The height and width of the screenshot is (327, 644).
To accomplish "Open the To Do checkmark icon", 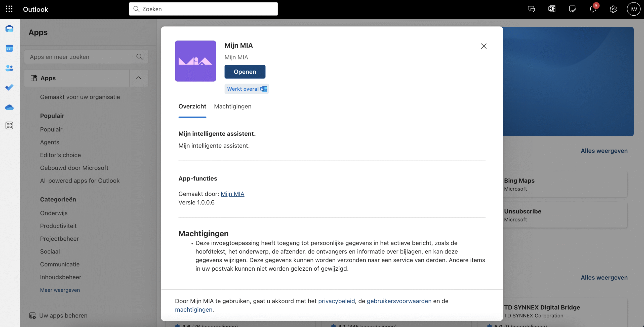I will [x=9, y=87].
